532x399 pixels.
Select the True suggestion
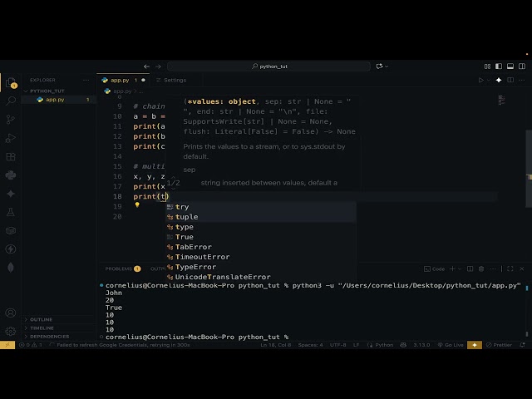260,237
